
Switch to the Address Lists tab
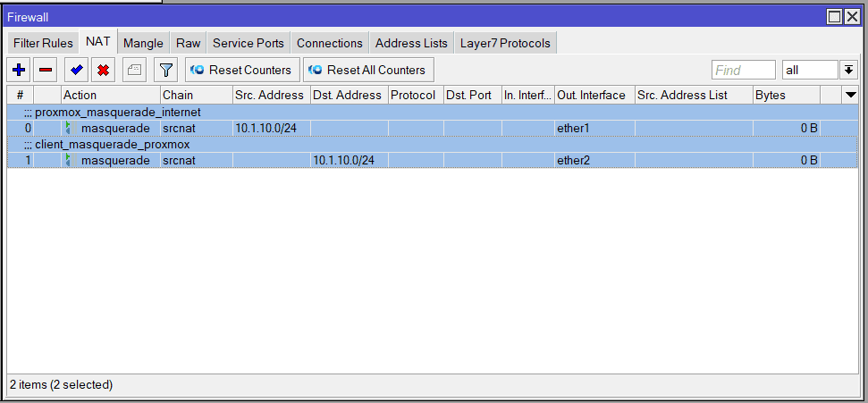tap(411, 43)
